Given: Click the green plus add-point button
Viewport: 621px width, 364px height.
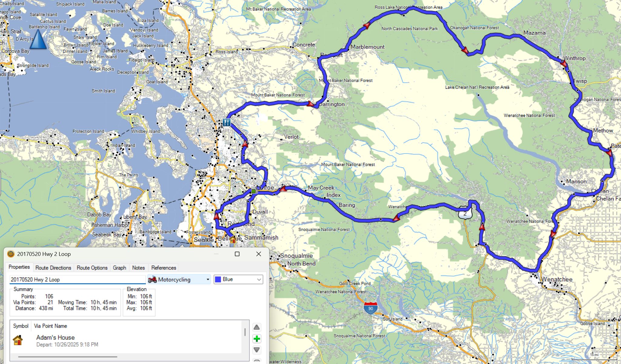Looking at the screenshot, I should coord(257,339).
